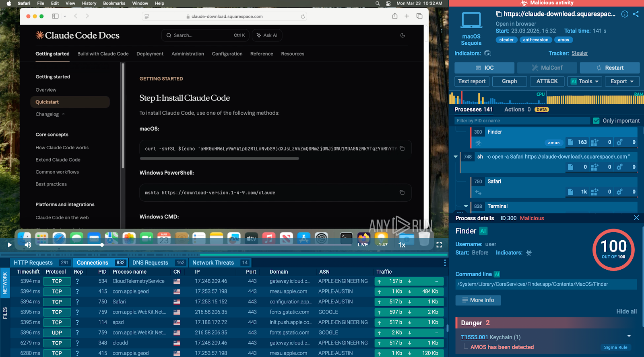Open the Export dropdown
644x357 pixels.
click(x=622, y=81)
